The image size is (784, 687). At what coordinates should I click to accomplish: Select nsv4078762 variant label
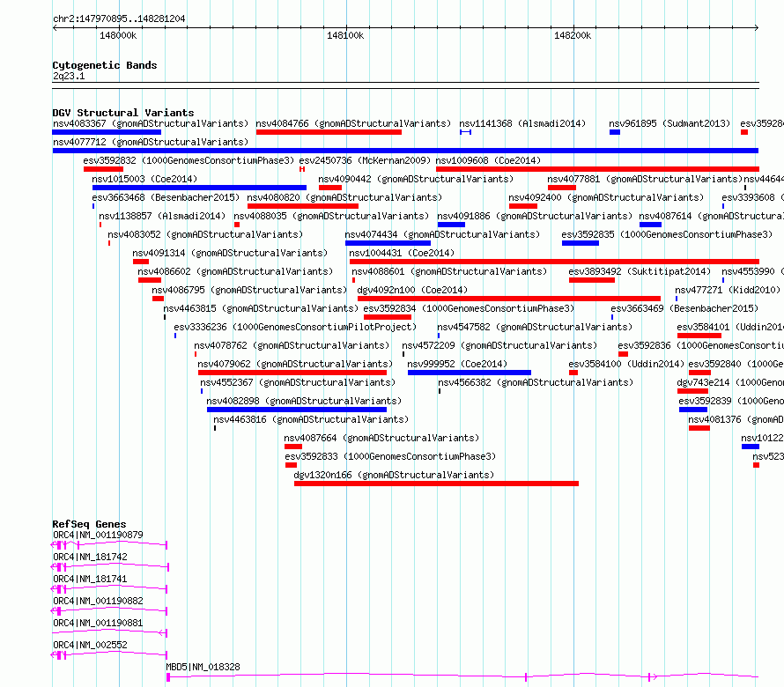292,345
